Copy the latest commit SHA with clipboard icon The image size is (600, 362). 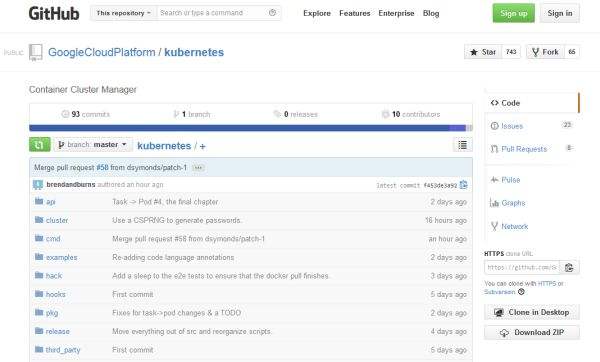pos(463,185)
